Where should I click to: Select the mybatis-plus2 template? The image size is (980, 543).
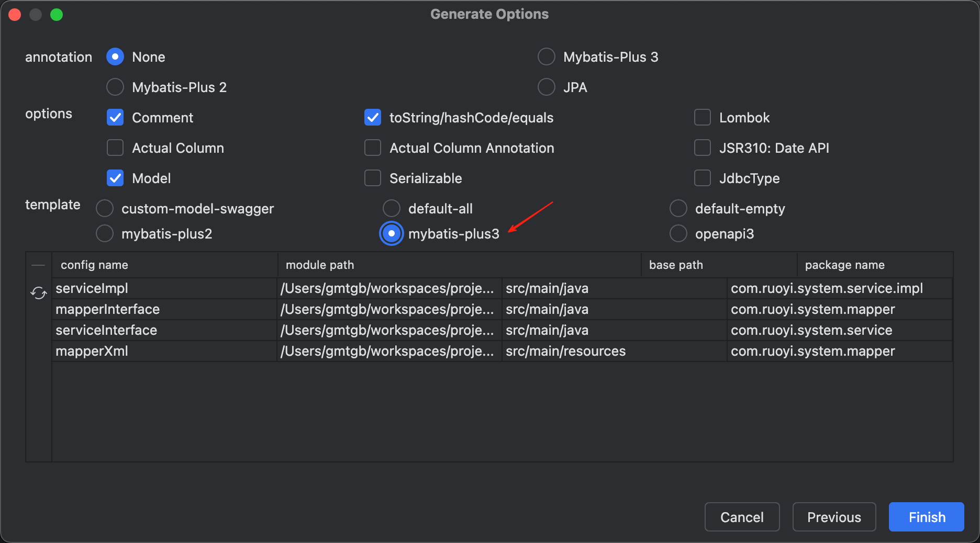coord(105,234)
